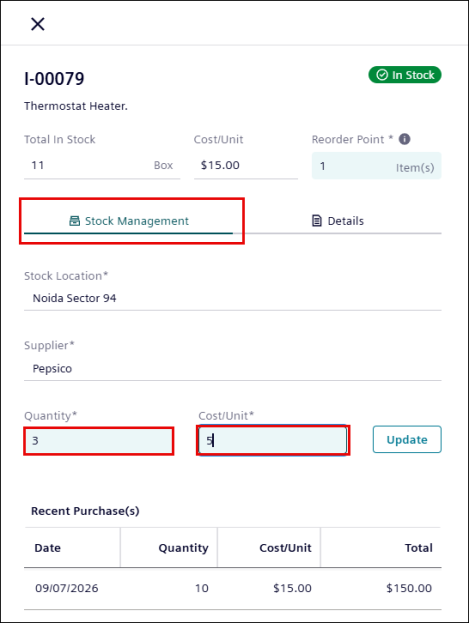Click the In Stock status badge
The width and height of the screenshot is (469, 623).
405,75
